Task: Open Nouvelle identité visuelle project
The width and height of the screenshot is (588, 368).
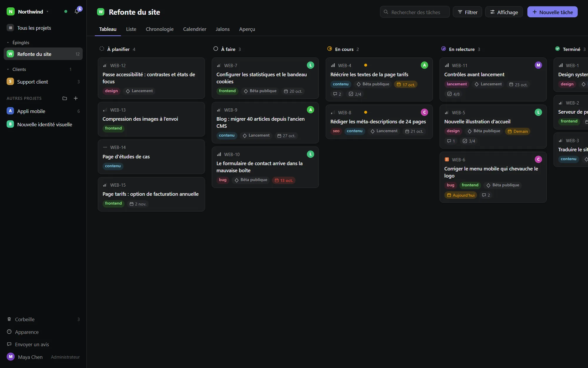Action: click(x=43, y=125)
